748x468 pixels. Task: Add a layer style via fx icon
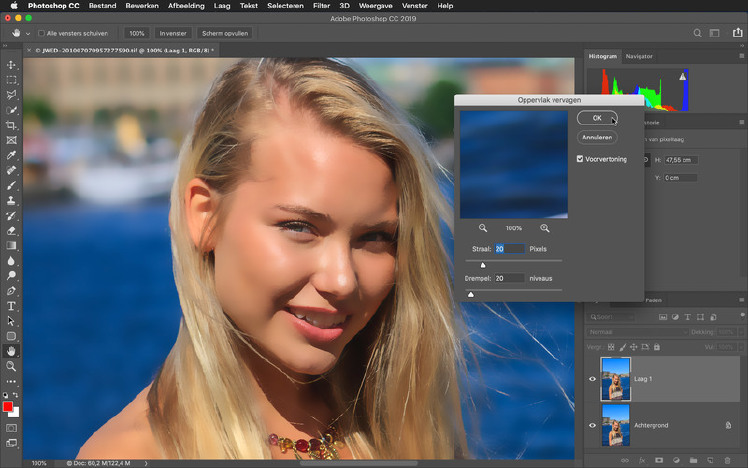click(642, 460)
